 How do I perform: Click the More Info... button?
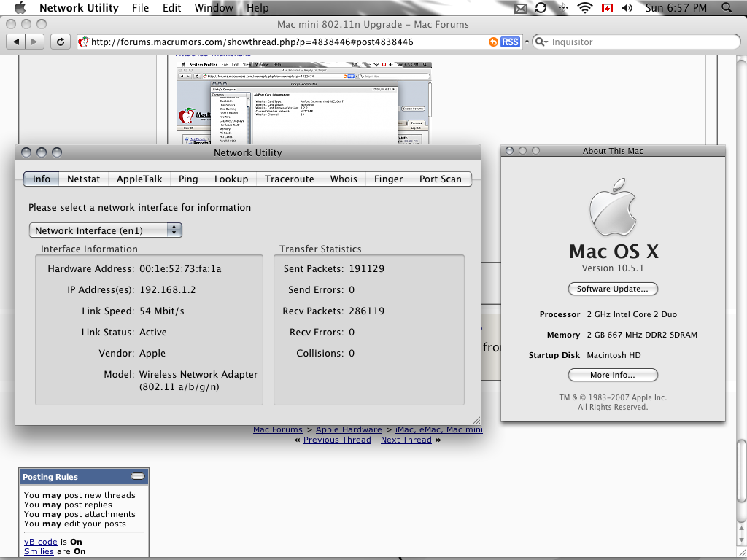613,376
